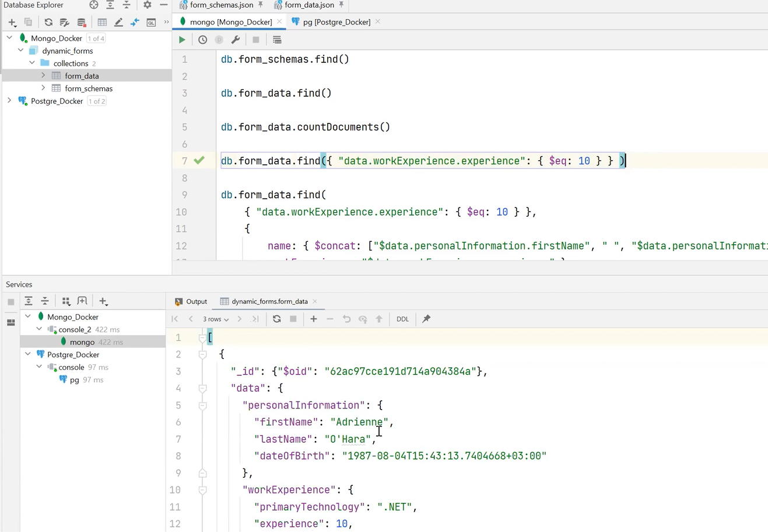Add a new row with the plus icon

click(314, 319)
